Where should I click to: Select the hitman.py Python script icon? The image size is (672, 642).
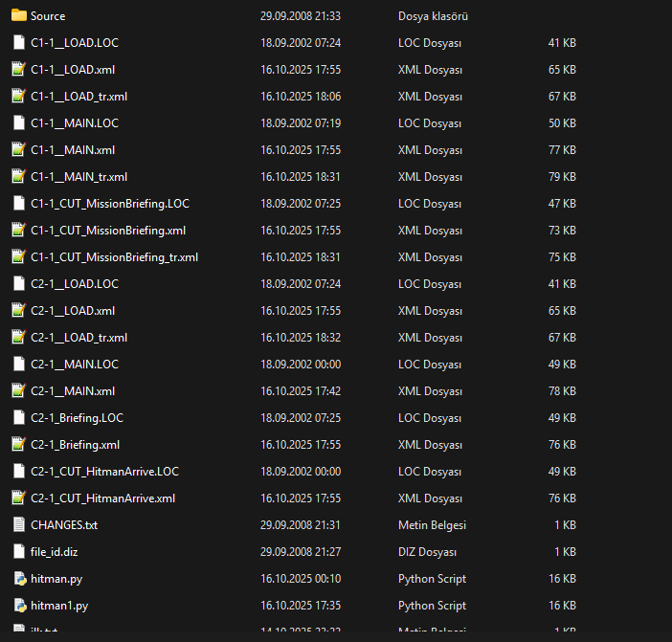click(x=20, y=579)
